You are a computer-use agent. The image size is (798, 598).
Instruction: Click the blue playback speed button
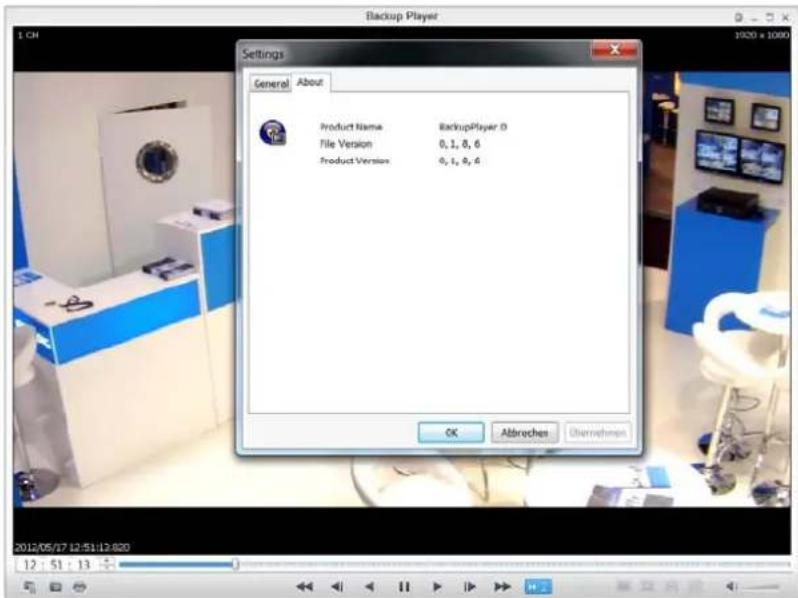coord(537,586)
